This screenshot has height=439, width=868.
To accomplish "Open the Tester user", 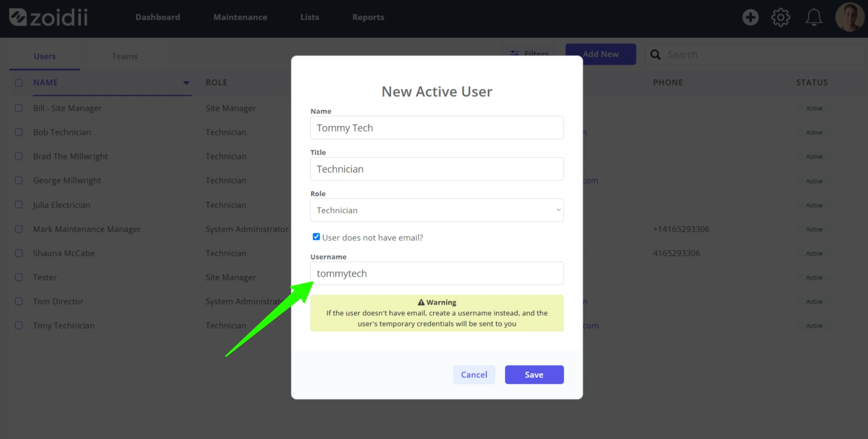I will tap(45, 277).
